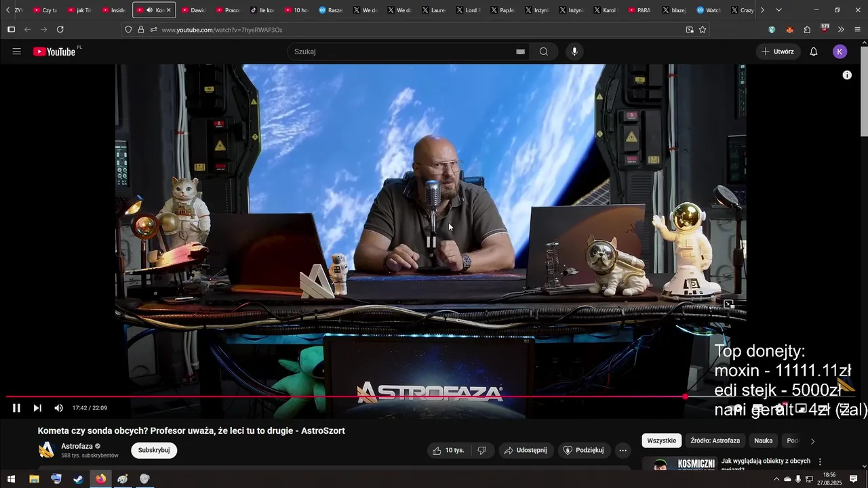Open YouTube notifications bell

pyautogui.click(x=814, y=52)
